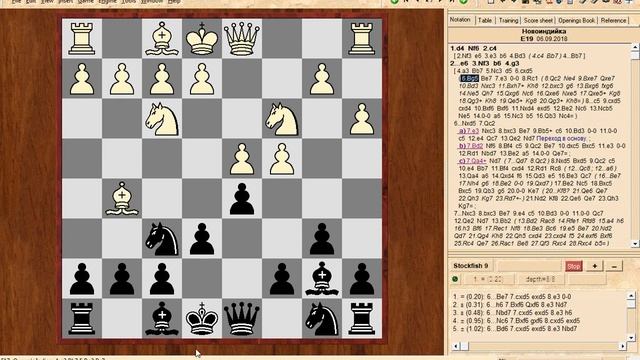Click the ECO code E19 in game header
Screen dimensions: 640x360
pyautogui.click(x=528, y=39)
